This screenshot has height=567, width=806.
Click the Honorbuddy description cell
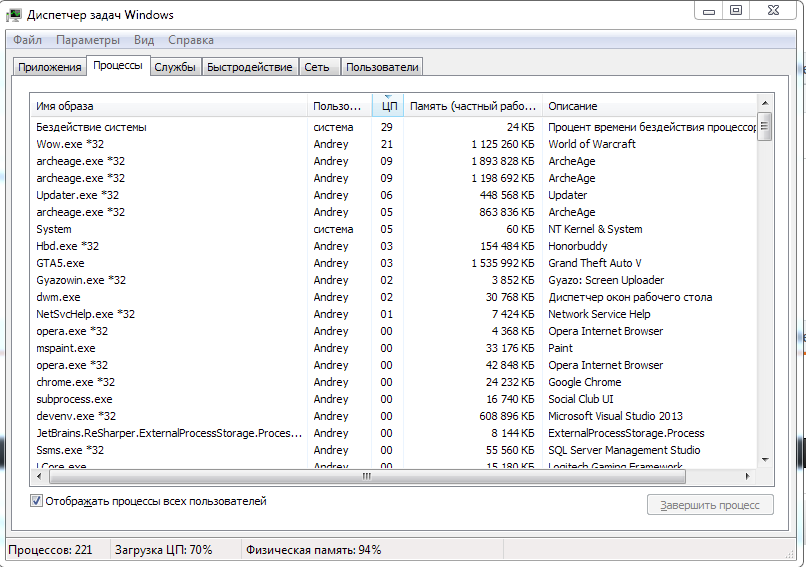(578, 246)
